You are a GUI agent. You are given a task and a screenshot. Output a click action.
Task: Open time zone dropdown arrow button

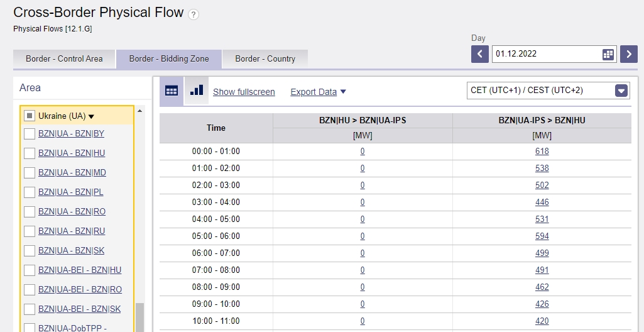click(621, 91)
